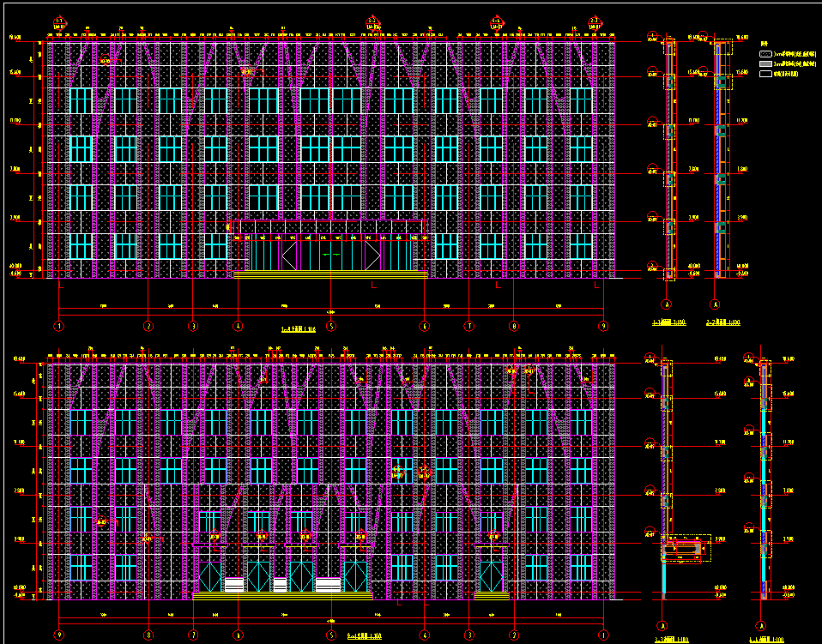Select leftmost section cut marker above top elevation

click(x=59, y=21)
